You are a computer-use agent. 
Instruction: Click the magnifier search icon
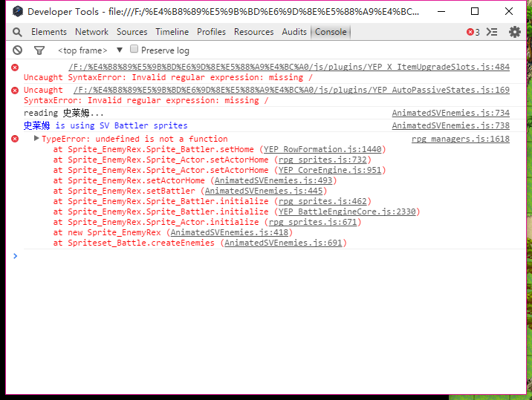pos(17,32)
